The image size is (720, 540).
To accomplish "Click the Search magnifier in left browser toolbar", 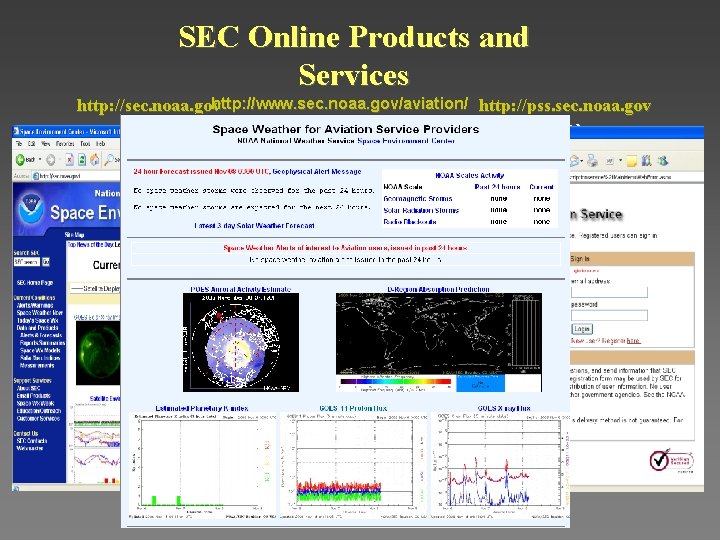I will (x=109, y=159).
